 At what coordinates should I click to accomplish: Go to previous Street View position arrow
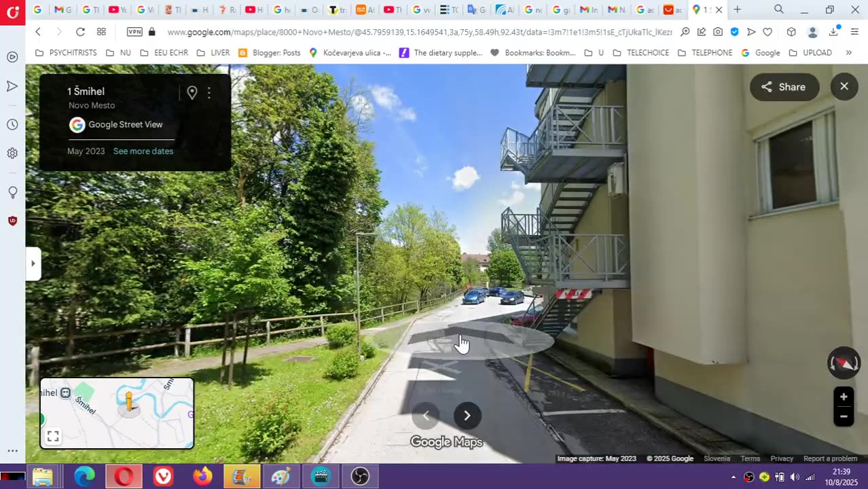pyautogui.click(x=426, y=416)
